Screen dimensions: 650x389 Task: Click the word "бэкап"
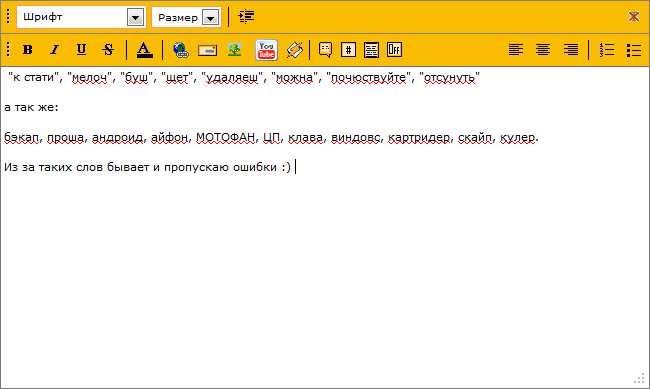tap(22, 137)
